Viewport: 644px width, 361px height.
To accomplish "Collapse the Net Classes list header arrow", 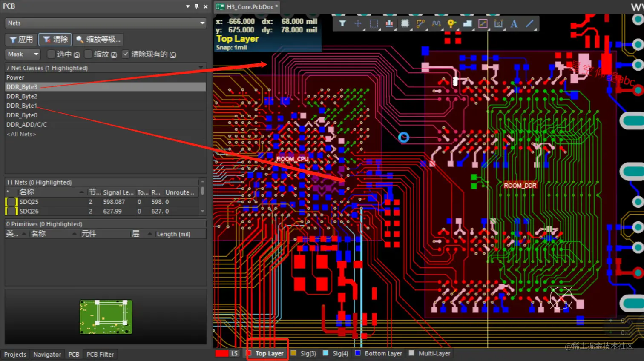I will pyautogui.click(x=201, y=68).
